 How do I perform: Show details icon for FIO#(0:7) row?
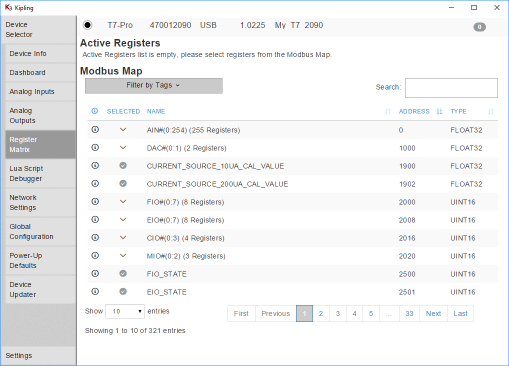point(95,202)
